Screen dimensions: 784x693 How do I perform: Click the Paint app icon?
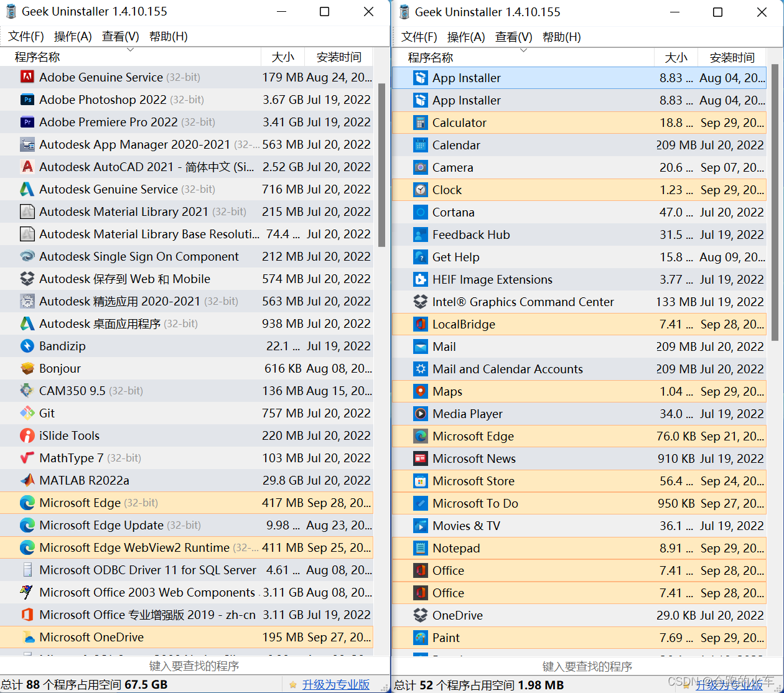[421, 638]
